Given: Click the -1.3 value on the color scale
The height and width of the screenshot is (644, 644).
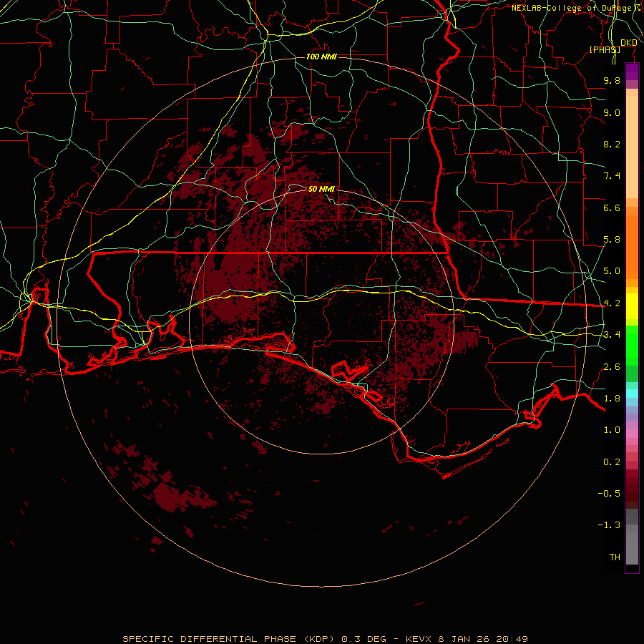Looking at the screenshot, I should (x=609, y=525).
